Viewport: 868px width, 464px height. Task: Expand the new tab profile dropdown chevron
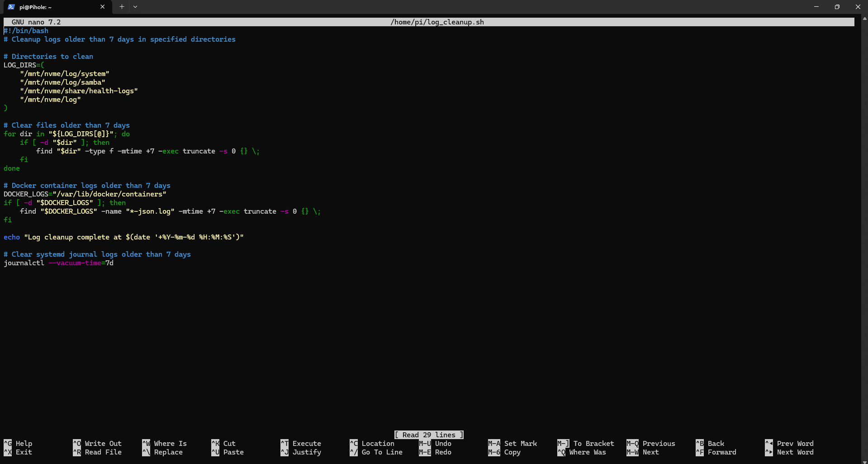pos(135,7)
